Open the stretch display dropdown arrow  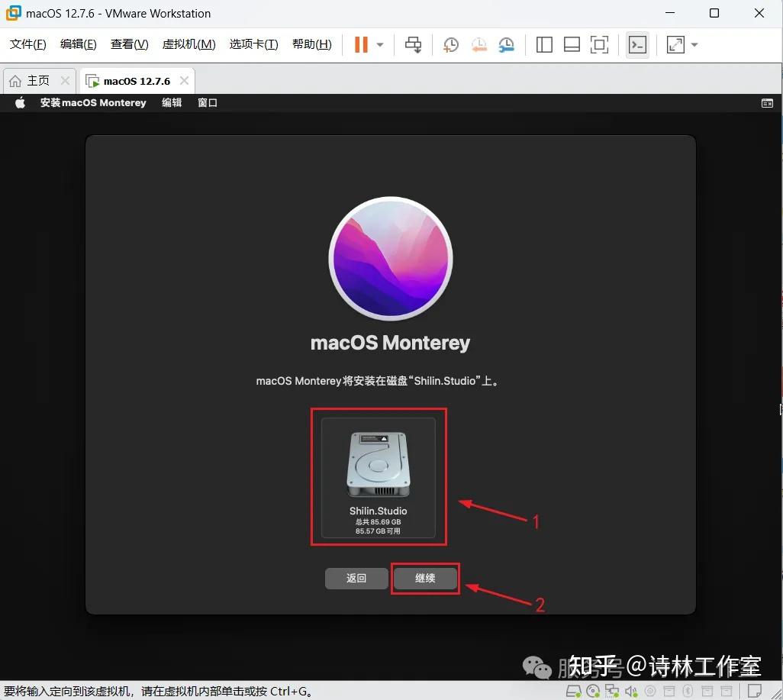(x=694, y=44)
